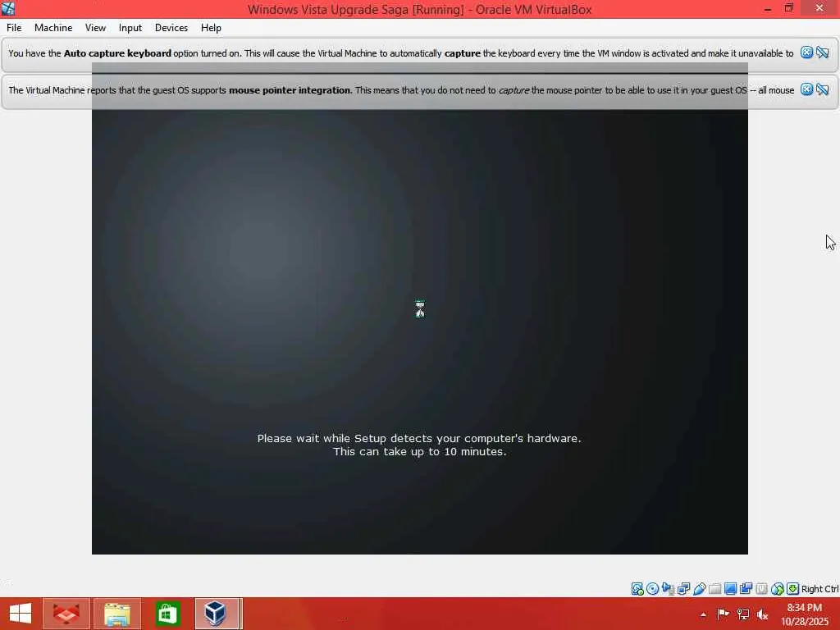Restore down the VirtualBox window

click(788, 8)
